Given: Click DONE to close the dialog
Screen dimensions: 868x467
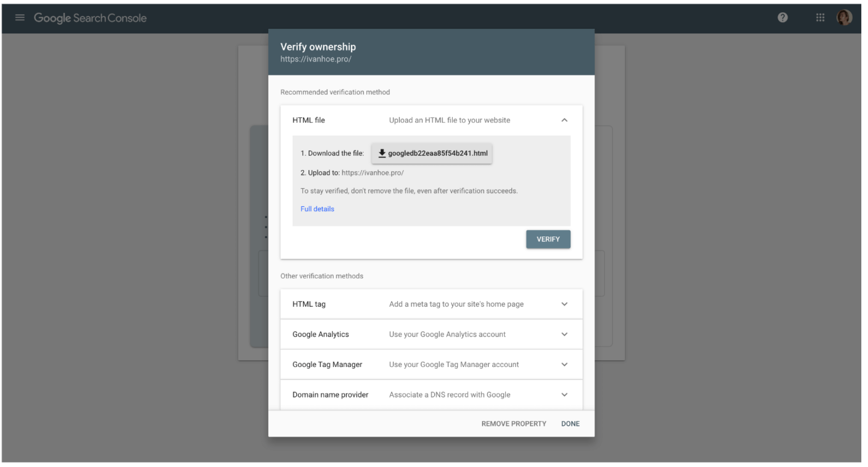Looking at the screenshot, I should [x=570, y=424].
